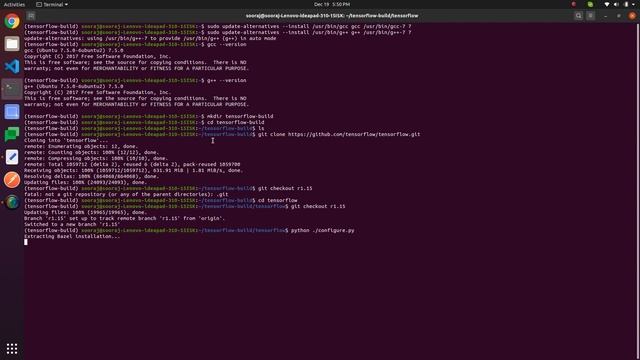Open Google Chrome from the dock
640x360 pixels.
click(12, 21)
